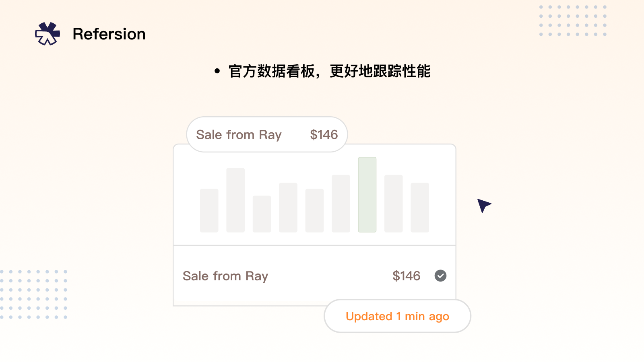Click the gray bar left of green bar
The height and width of the screenshot is (362, 644).
pyautogui.click(x=341, y=204)
